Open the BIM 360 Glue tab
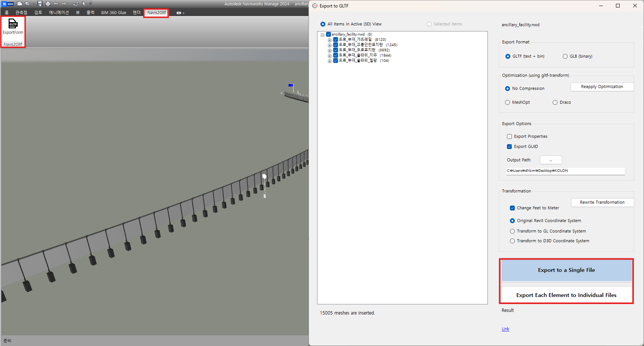644x346 pixels. tap(114, 13)
